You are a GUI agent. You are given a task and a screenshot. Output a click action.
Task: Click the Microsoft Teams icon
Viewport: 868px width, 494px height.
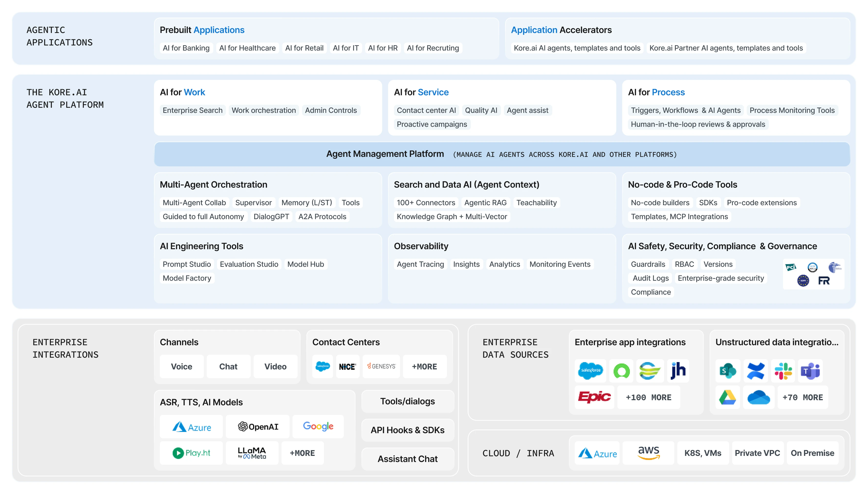point(810,370)
